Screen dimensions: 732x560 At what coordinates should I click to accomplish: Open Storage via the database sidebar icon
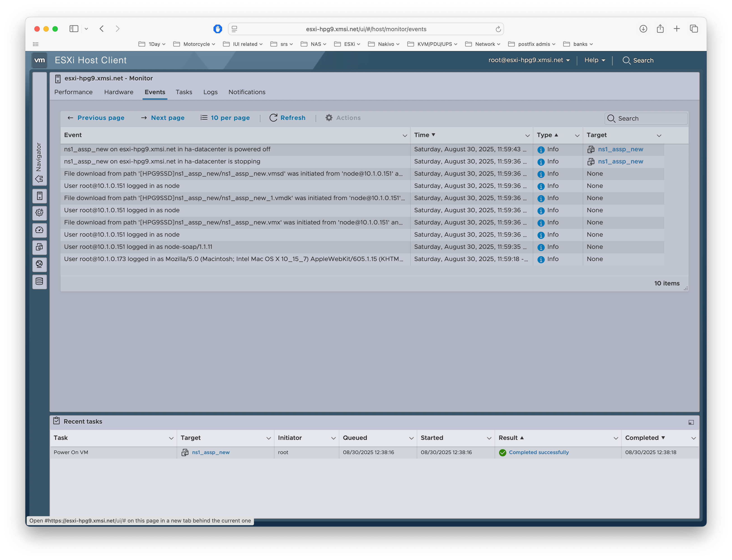[x=39, y=282]
